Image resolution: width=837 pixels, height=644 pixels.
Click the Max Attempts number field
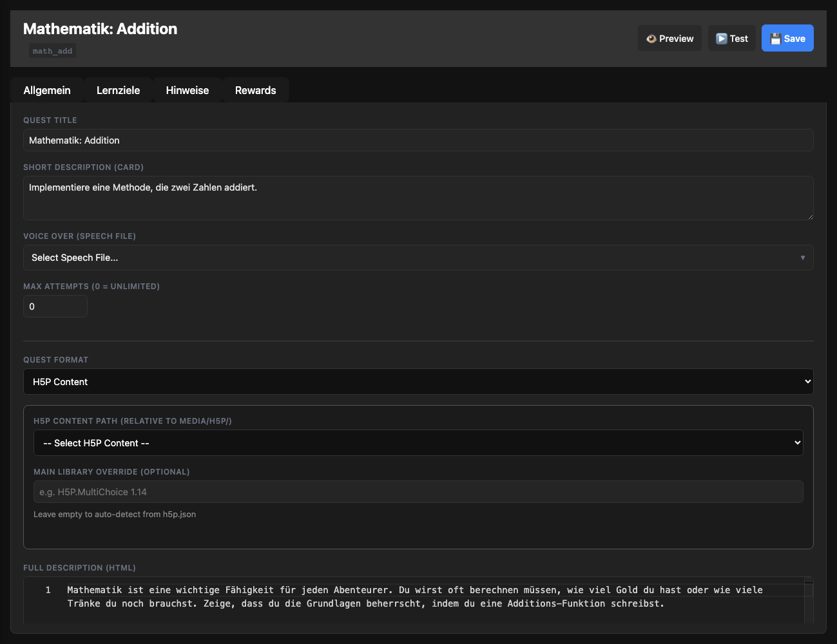[x=55, y=306]
